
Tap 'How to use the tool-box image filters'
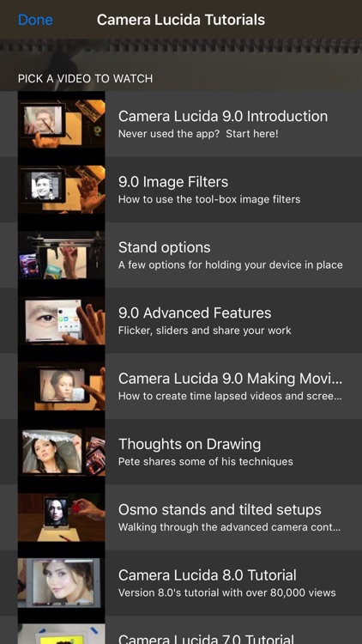click(209, 199)
